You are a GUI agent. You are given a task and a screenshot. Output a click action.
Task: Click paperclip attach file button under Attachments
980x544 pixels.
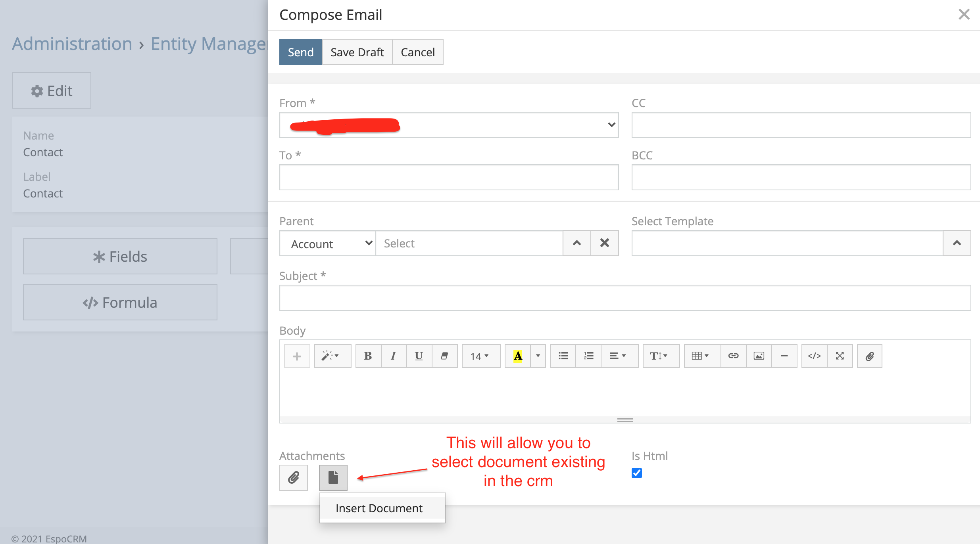tap(294, 477)
